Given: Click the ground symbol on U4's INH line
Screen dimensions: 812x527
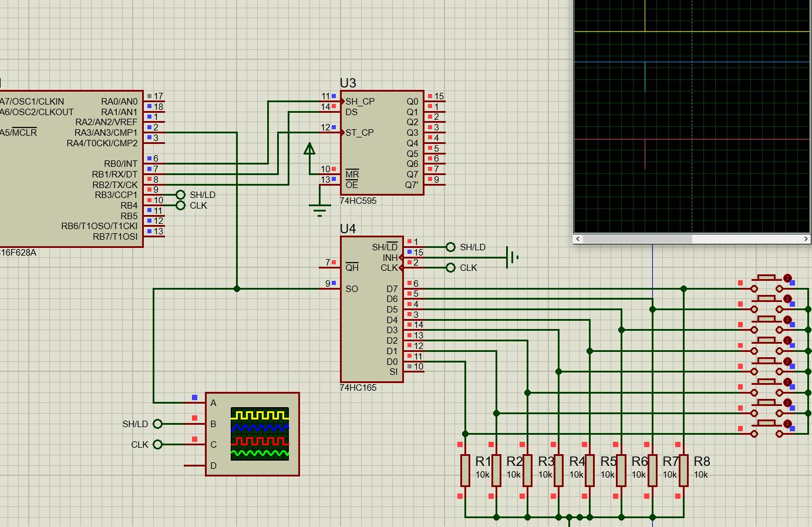Looking at the screenshot, I should click(x=512, y=257).
